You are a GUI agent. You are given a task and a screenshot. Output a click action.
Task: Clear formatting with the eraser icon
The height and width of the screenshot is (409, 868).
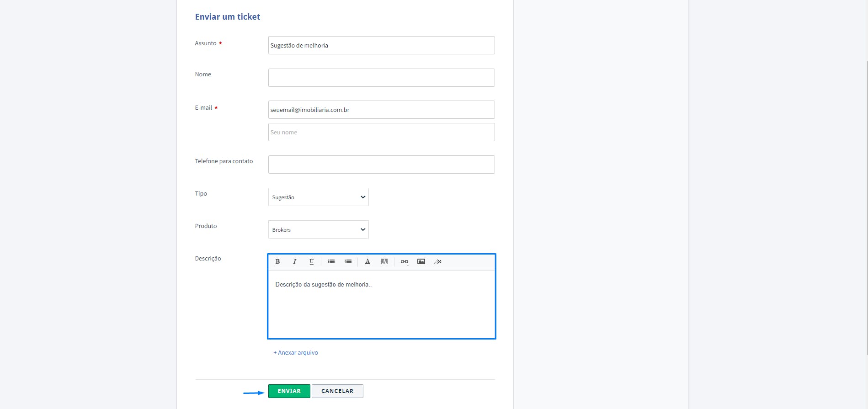point(438,262)
